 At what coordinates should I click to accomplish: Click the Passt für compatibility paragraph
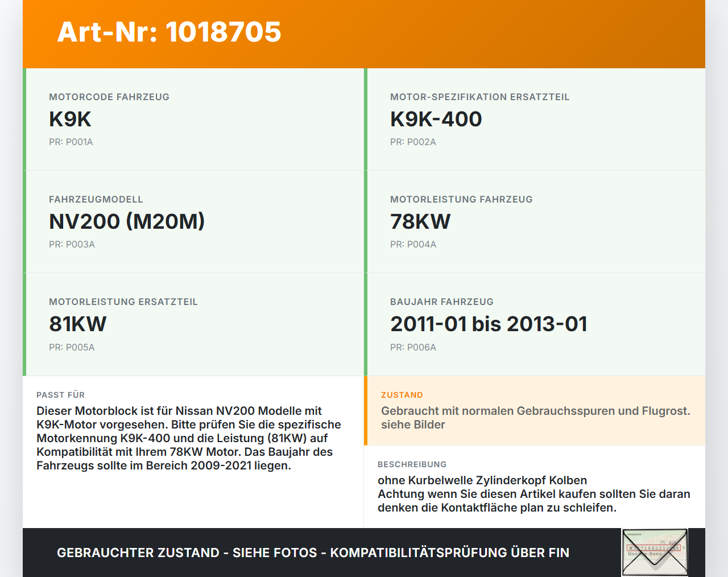[x=189, y=438]
